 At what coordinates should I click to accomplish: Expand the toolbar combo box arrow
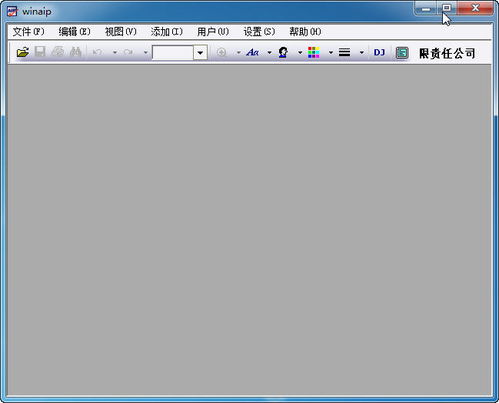coord(200,53)
